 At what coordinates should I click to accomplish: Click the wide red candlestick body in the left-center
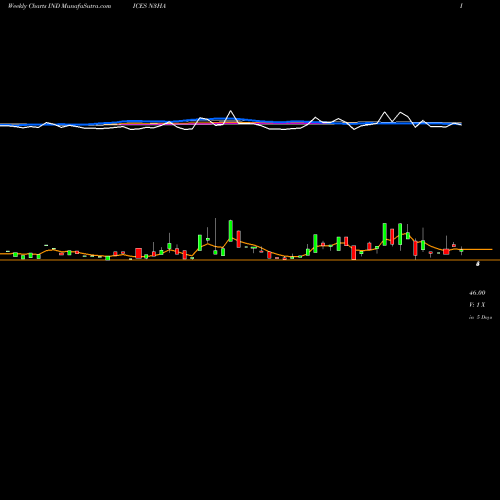tap(138, 253)
